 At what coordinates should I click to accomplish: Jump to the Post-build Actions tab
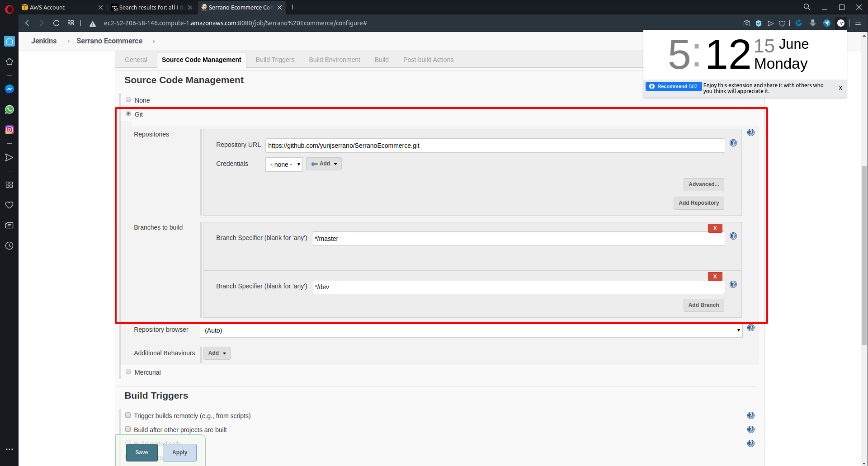[429, 60]
